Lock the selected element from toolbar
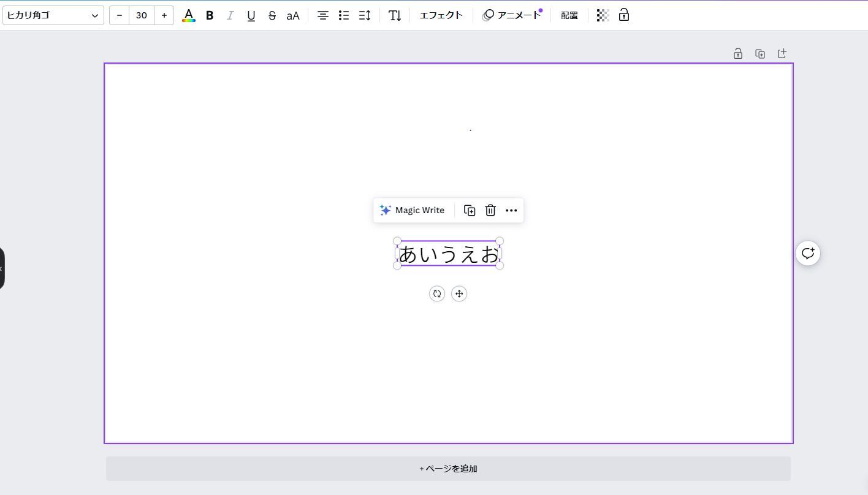This screenshot has height=495, width=868. coord(624,15)
